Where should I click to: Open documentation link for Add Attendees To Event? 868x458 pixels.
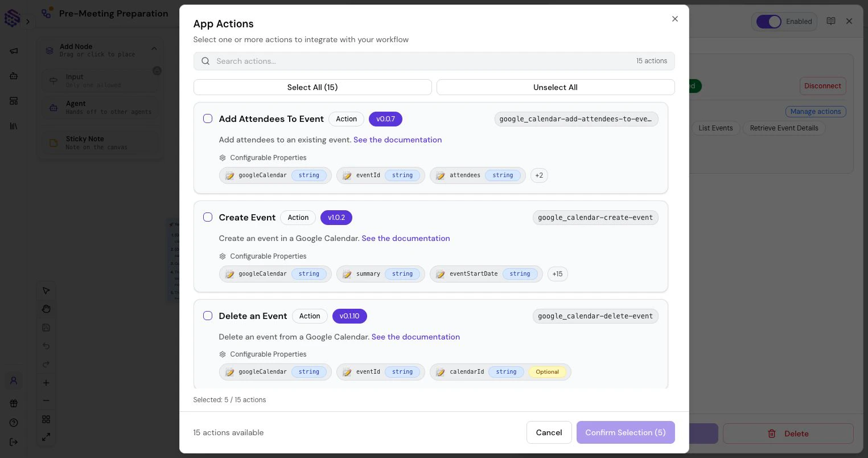click(x=397, y=140)
